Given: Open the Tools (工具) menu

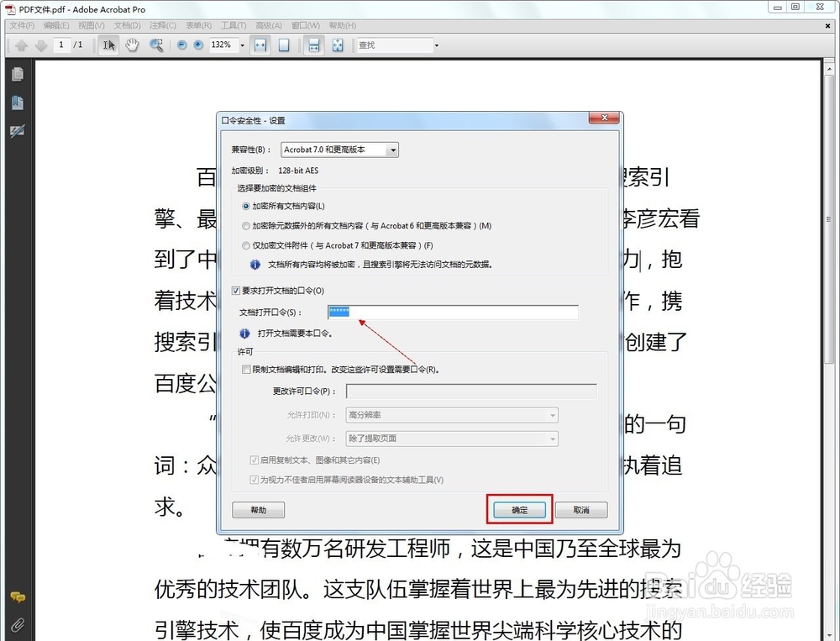Looking at the screenshot, I should point(234,25).
